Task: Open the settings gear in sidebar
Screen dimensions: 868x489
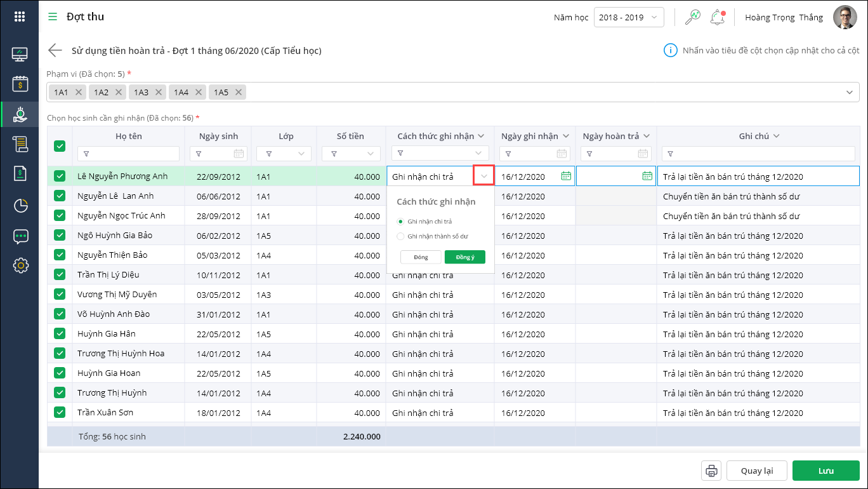Action: tap(20, 265)
